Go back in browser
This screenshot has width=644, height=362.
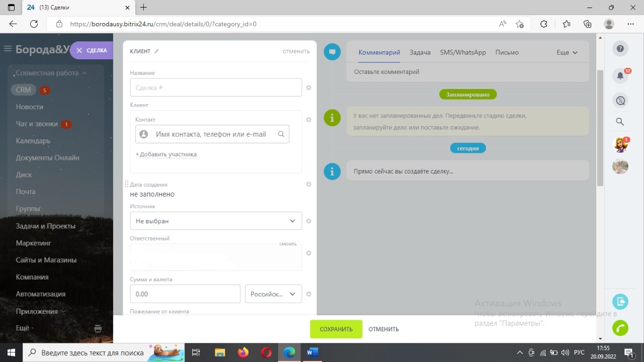pos(13,24)
